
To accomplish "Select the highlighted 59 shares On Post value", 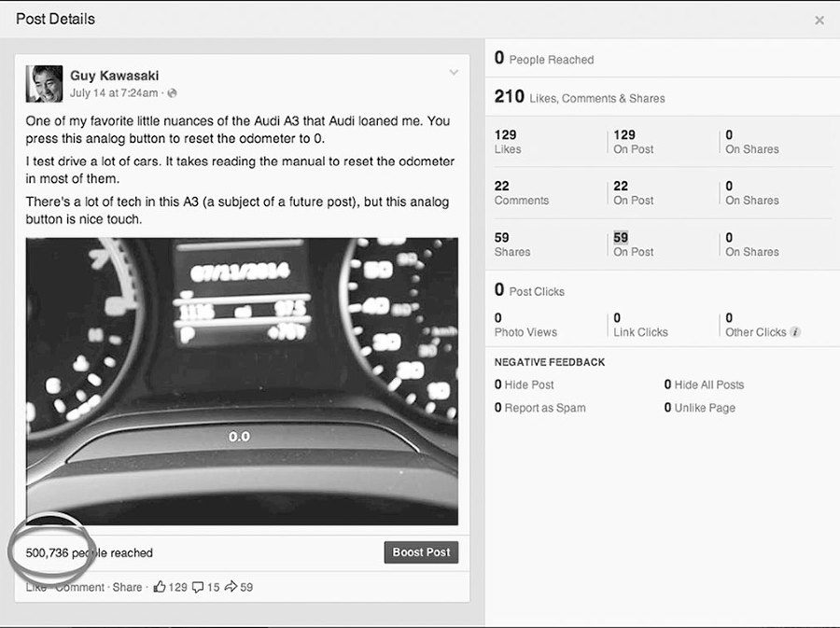I will 621,238.
